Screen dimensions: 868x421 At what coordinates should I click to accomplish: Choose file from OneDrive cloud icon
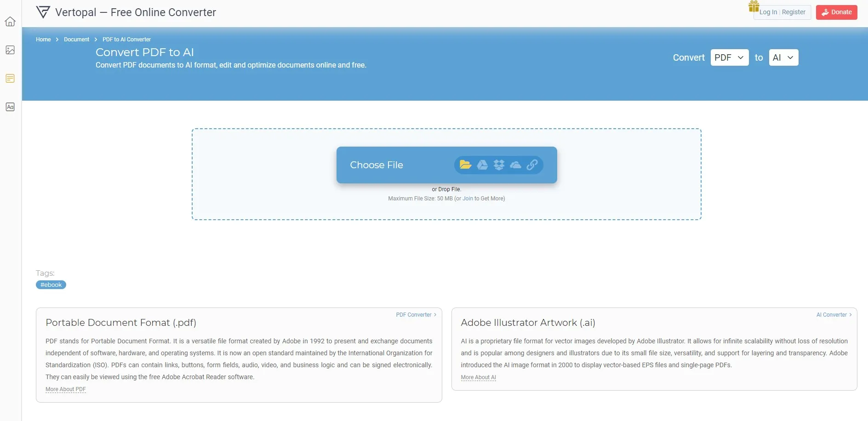coord(515,165)
